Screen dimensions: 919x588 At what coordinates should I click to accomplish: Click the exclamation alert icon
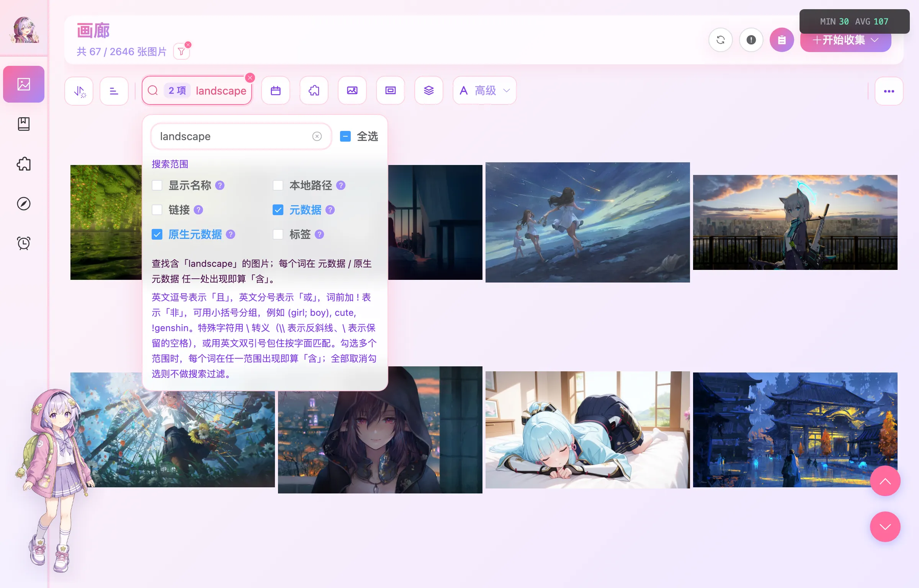pyautogui.click(x=751, y=40)
